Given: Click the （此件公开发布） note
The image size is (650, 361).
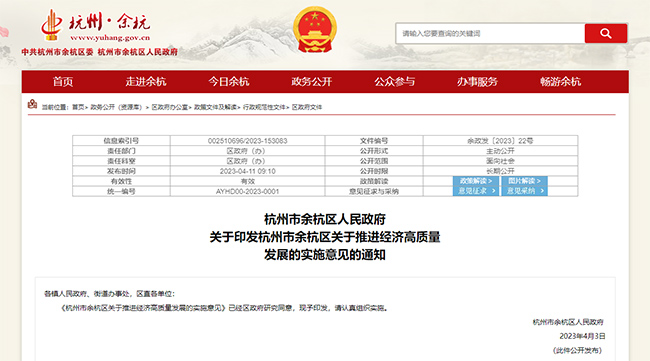Looking at the screenshot, I should pyautogui.click(x=577, y=351).
